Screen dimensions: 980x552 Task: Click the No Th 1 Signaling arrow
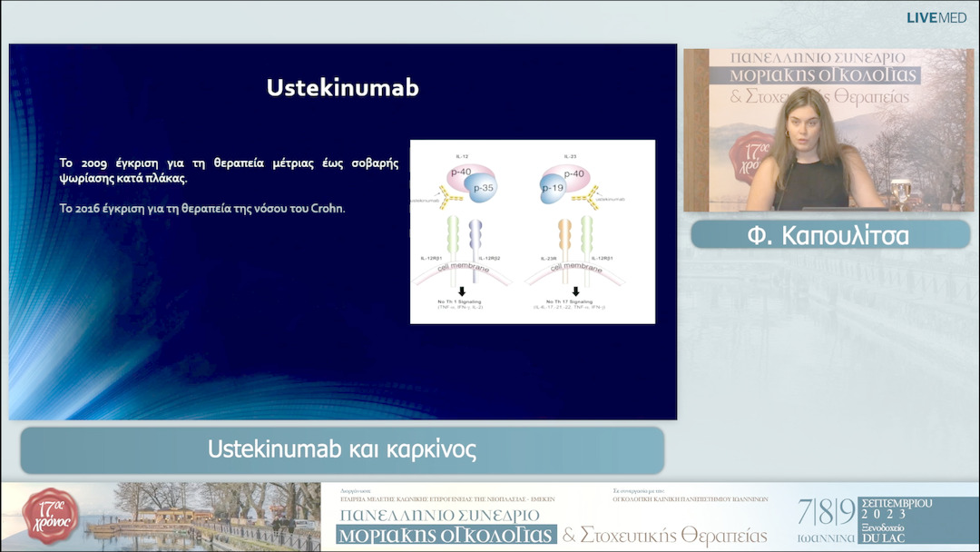[462, 291]
